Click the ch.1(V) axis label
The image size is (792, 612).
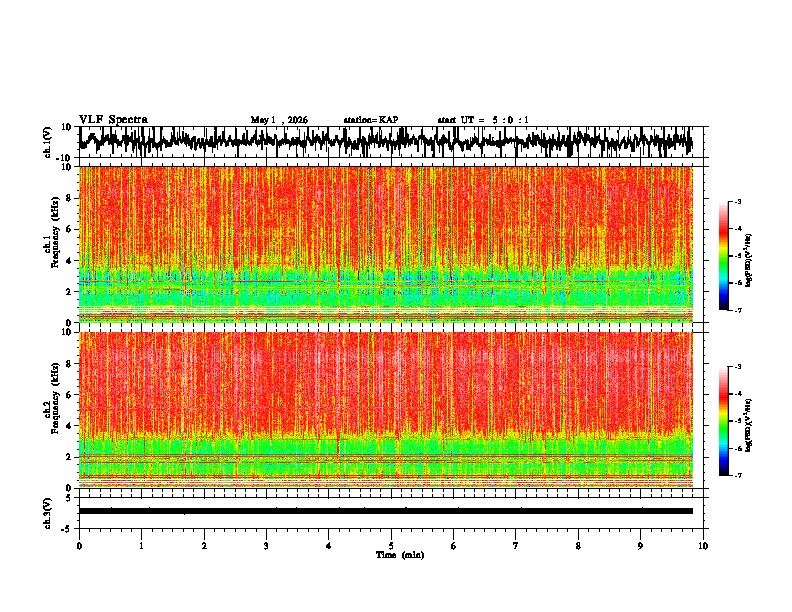pyautogui.click(x=48, y=142)
